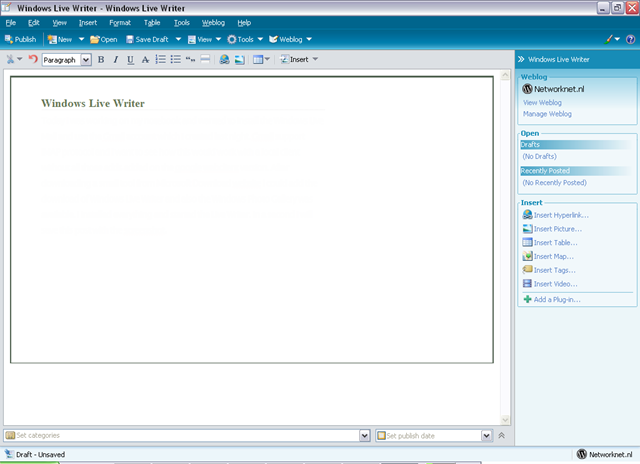Click the Drafts header in Open panel
This screenshot has height=464, width=640.
576,144
